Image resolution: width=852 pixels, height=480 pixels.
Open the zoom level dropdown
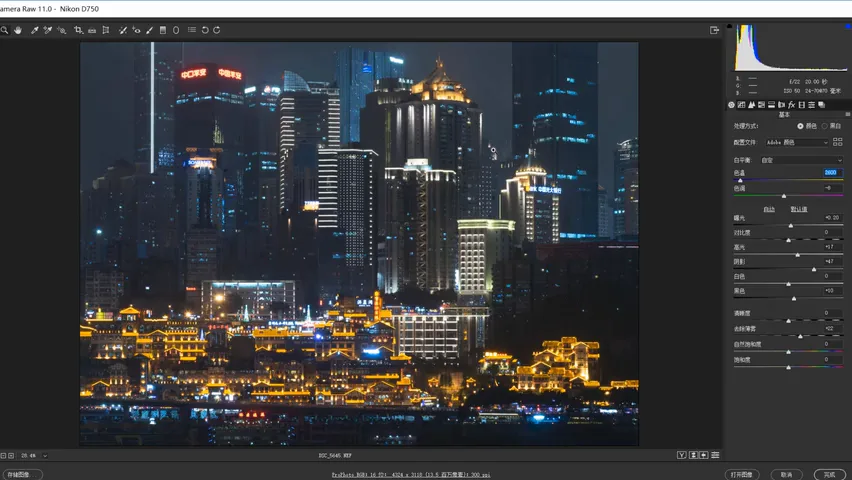pos(45,456)
